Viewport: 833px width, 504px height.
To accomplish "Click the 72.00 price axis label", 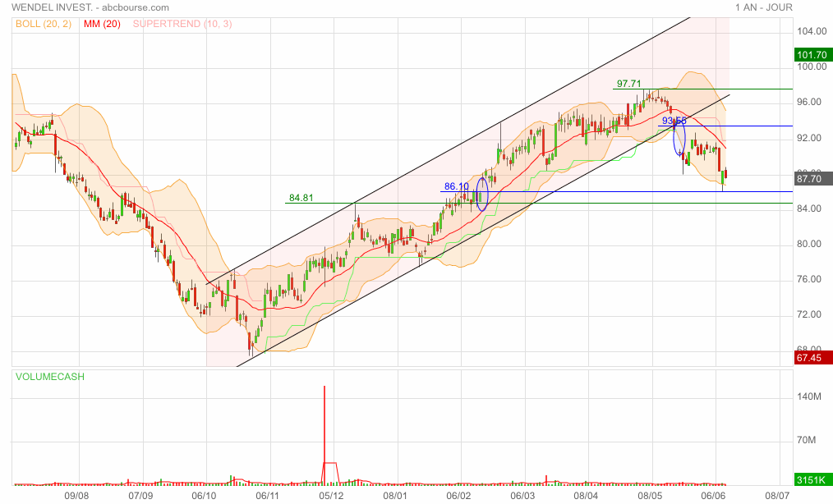I will [x=809, y=315].
